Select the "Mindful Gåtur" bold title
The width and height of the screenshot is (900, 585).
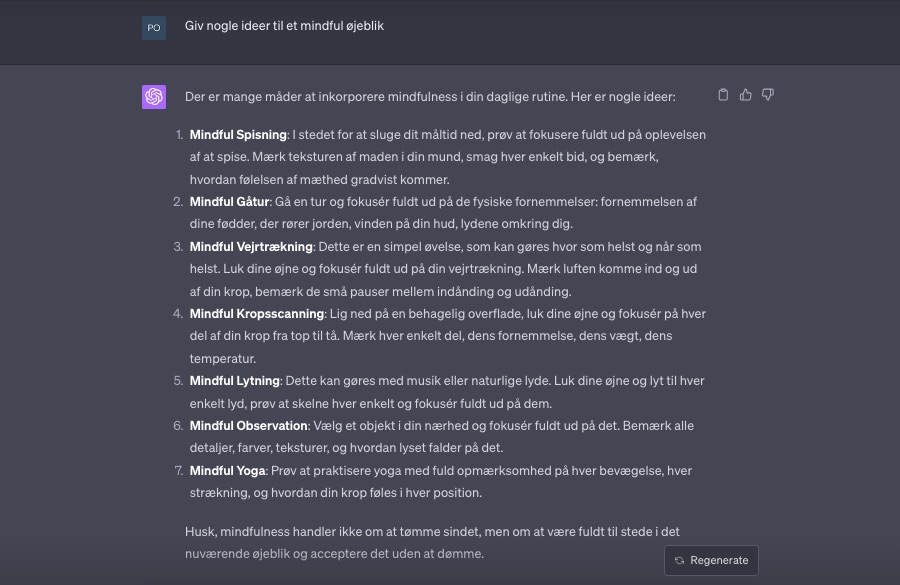(x=229, y=202)
